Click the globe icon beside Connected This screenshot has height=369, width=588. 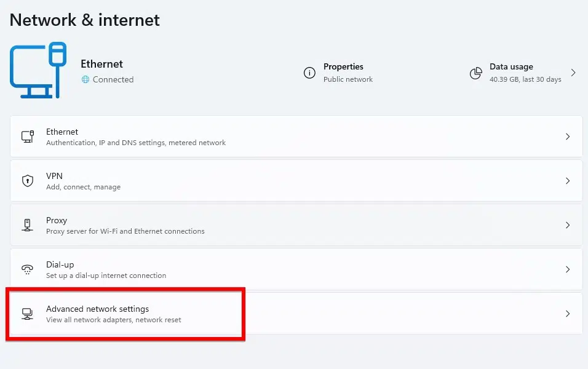(x=85, y=79)
